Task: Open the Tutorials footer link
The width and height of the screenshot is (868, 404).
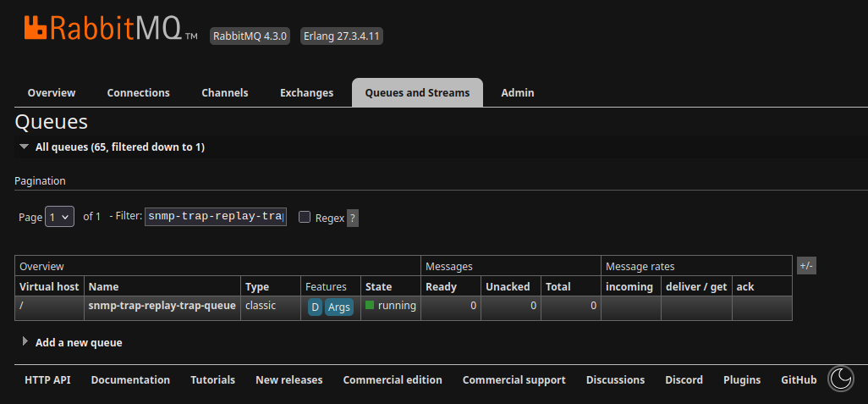Action: pyautogui.click(x=212, y=380)
